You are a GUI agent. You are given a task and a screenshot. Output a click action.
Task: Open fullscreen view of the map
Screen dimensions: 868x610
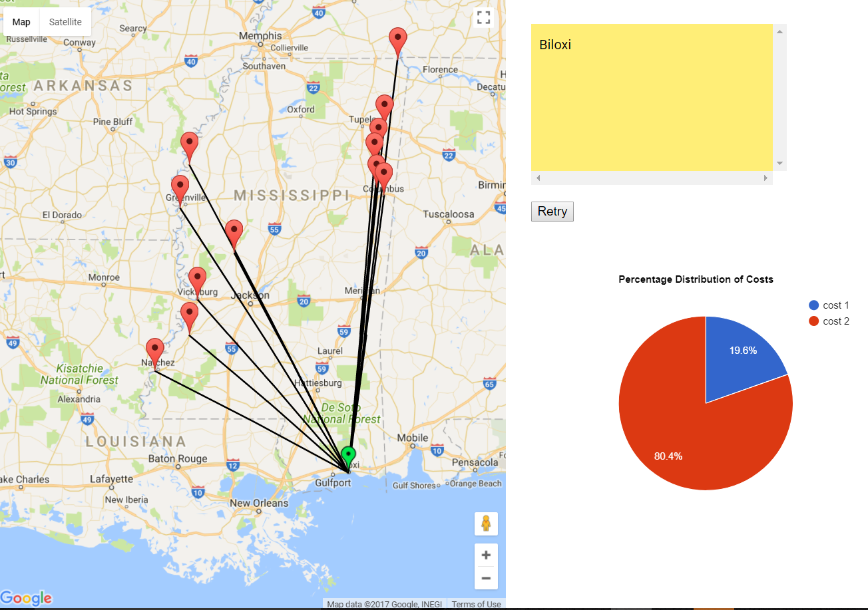tap(483, 17)
